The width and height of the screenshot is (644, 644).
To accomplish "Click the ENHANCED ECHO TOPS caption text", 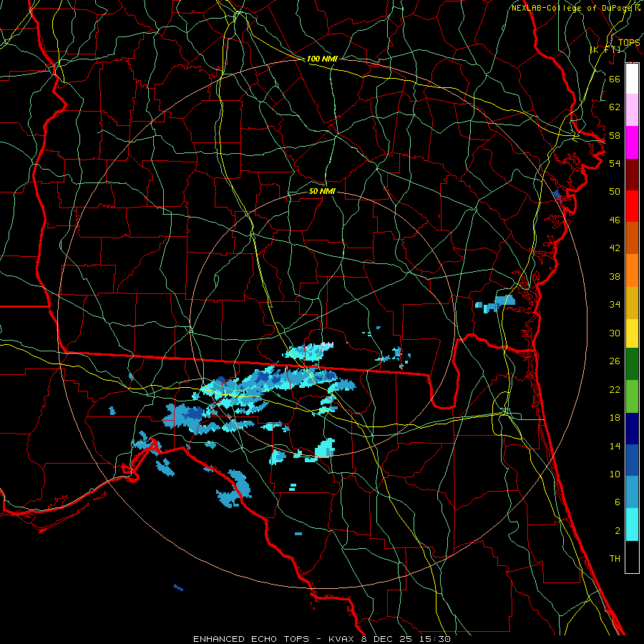I will pyautogui.click(x=251, y=639).
